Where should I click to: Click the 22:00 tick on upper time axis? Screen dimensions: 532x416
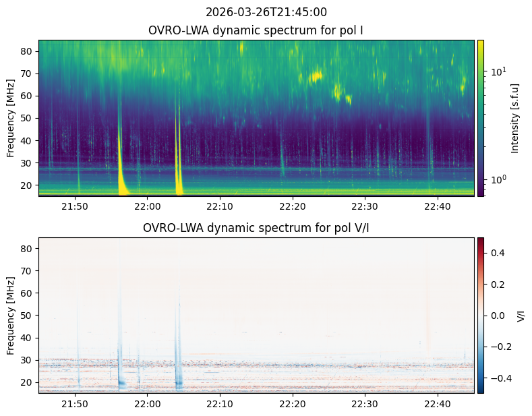coord(147,206)
